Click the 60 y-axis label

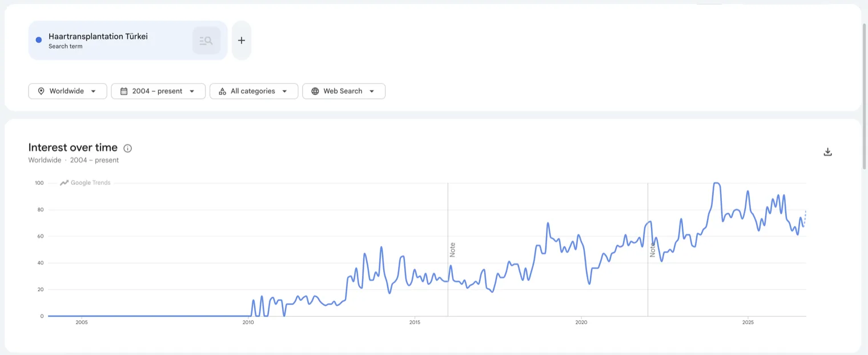pyautogui.click(x=41, y=236)
